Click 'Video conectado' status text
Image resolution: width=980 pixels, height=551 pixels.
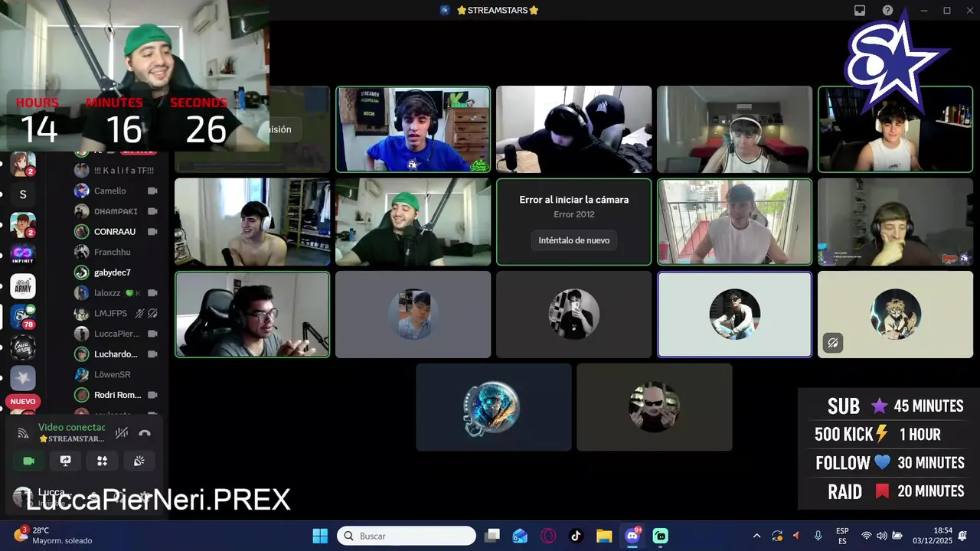pyautogui.click(x=72, y=427)
